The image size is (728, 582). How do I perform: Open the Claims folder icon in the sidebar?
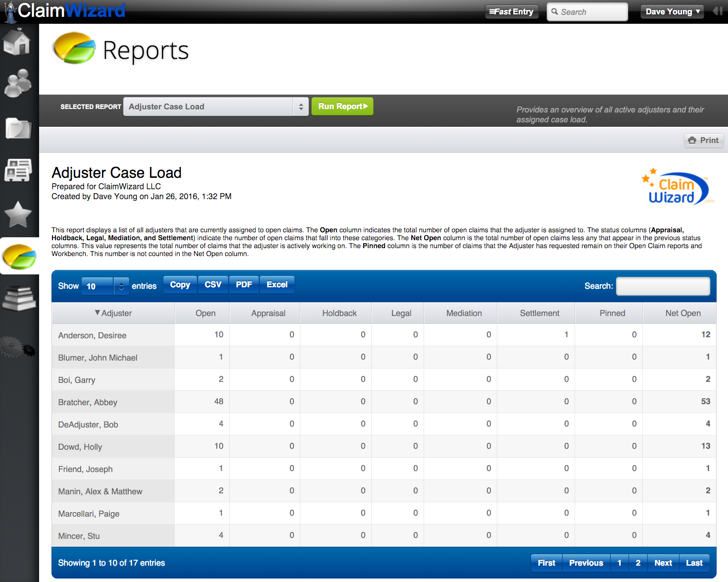tap(18, 129)
